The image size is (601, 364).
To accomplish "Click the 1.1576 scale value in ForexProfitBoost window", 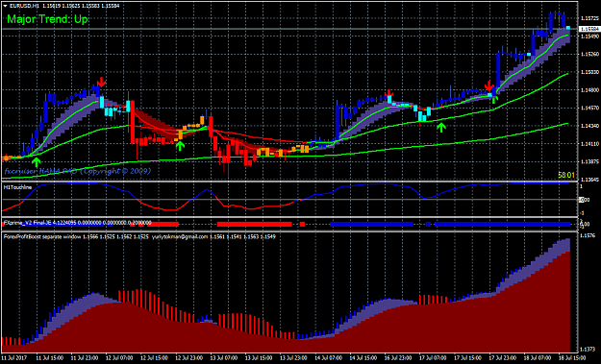I will pyautogui.click(x=588, y=235).
